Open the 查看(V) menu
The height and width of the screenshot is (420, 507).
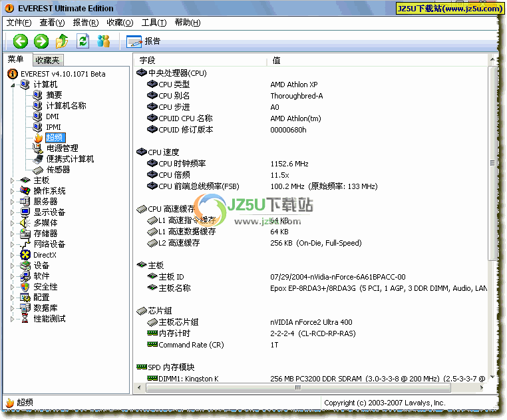pyautogui.click(x=52, y=23)
